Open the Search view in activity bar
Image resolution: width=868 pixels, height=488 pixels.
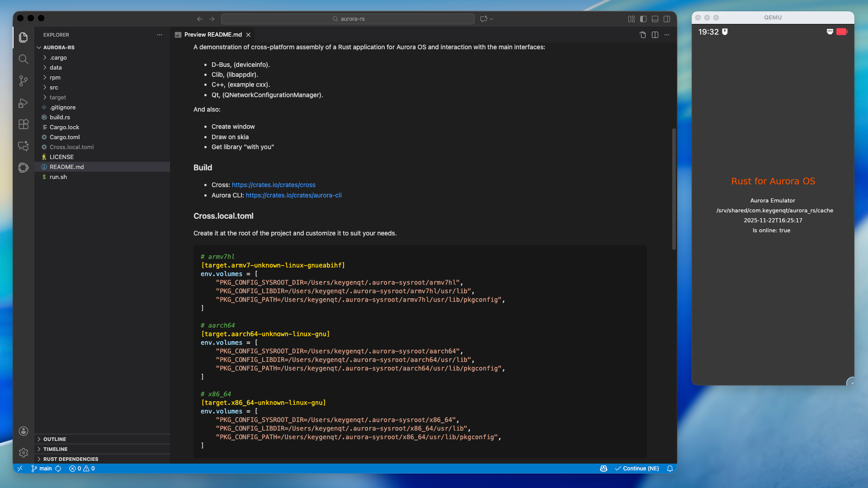coord(24,59)
